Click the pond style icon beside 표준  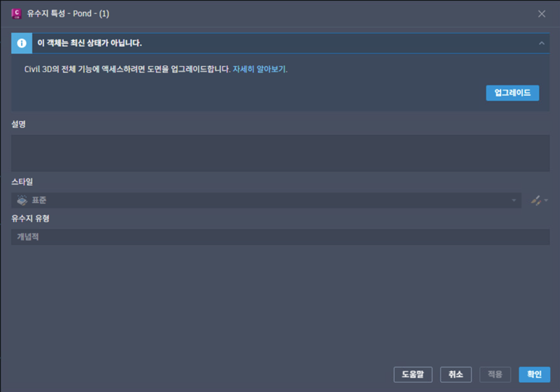22,200
